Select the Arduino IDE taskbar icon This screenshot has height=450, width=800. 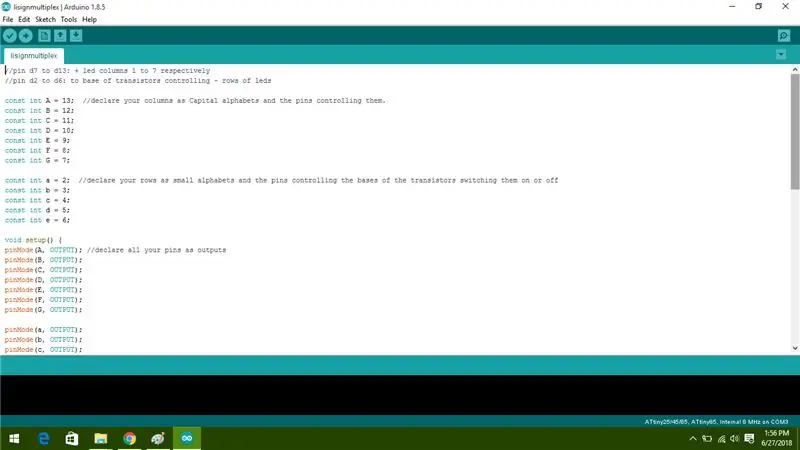[x=187, y=439]
